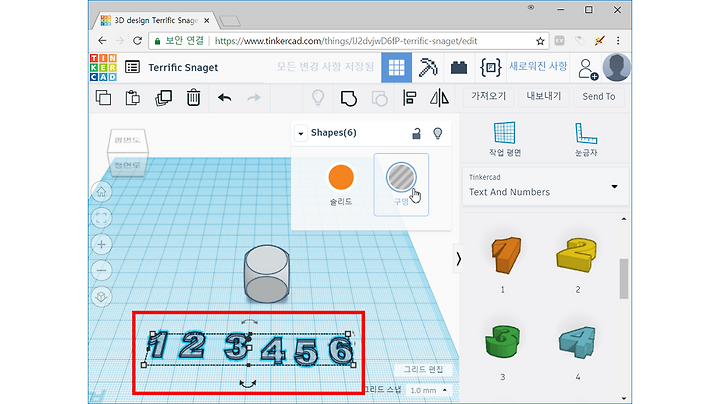Open the user profile avatar

click(617, 67)
